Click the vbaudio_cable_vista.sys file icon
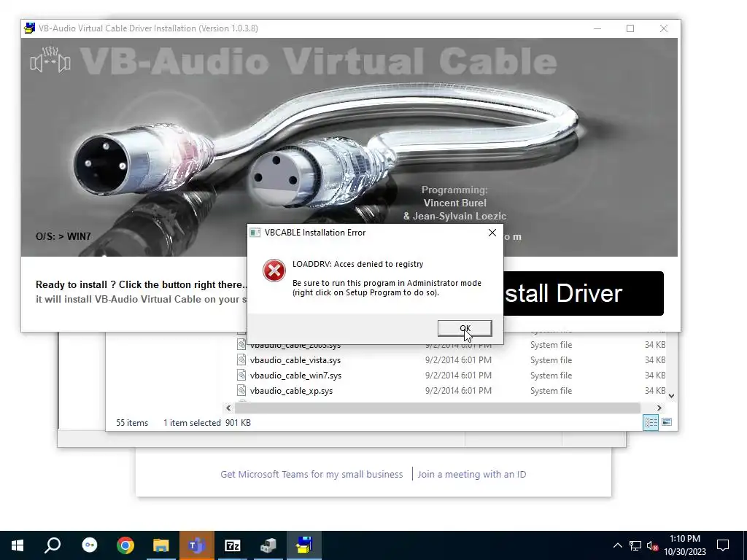The image size is (747, 560). click(241, 359)
